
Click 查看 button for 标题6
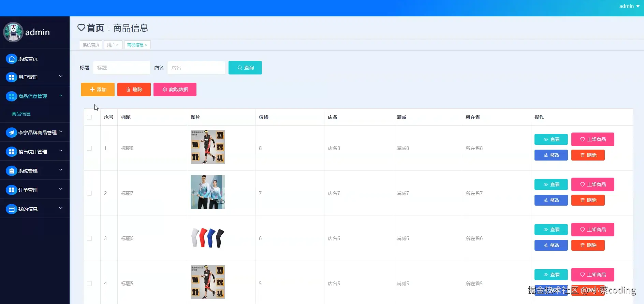[x=551, y=230]
